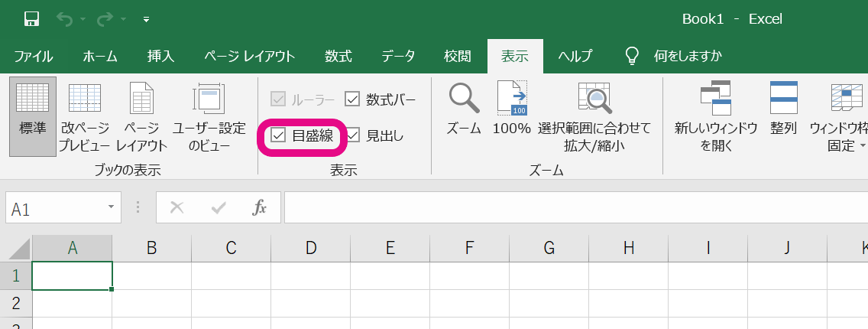Viewport: 868px width, 329px height.
Task: Click the Save icon in title bar
Action: (31, 19)
